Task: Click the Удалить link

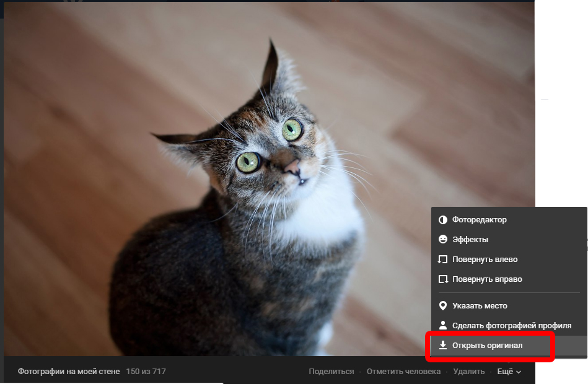Action: coord(469,372)
